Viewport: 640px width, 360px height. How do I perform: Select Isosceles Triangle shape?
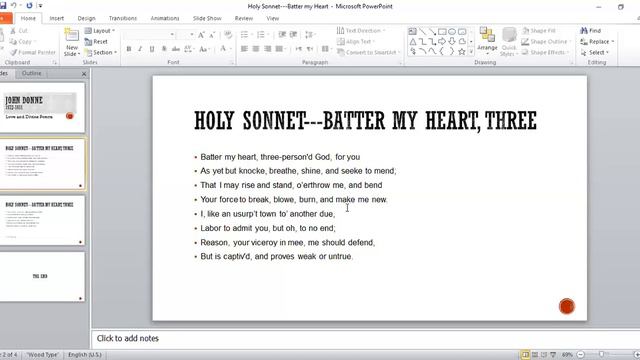pos(413,42)
